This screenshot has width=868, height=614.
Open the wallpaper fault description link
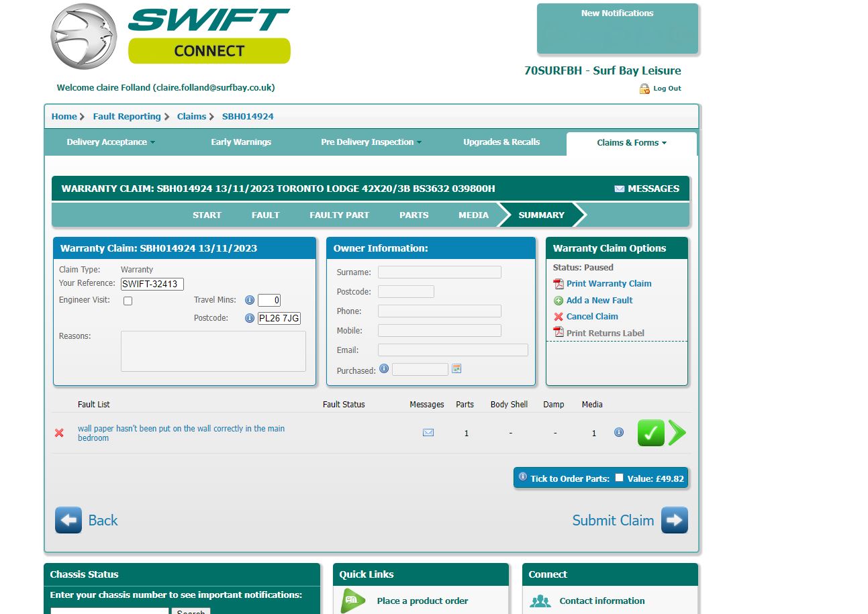coord(181,433)
